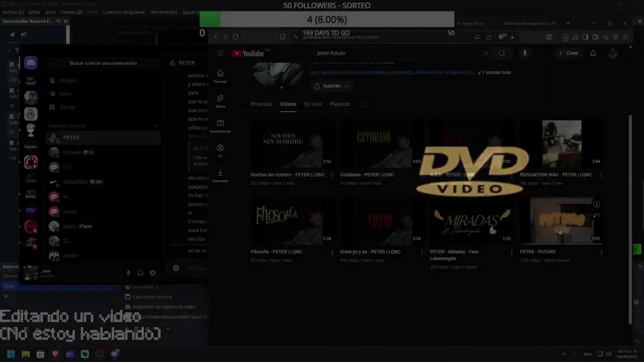644x362 pixels.
Task: Open the FUTURO video thumbnail
Action: click(x=561, y=220)
